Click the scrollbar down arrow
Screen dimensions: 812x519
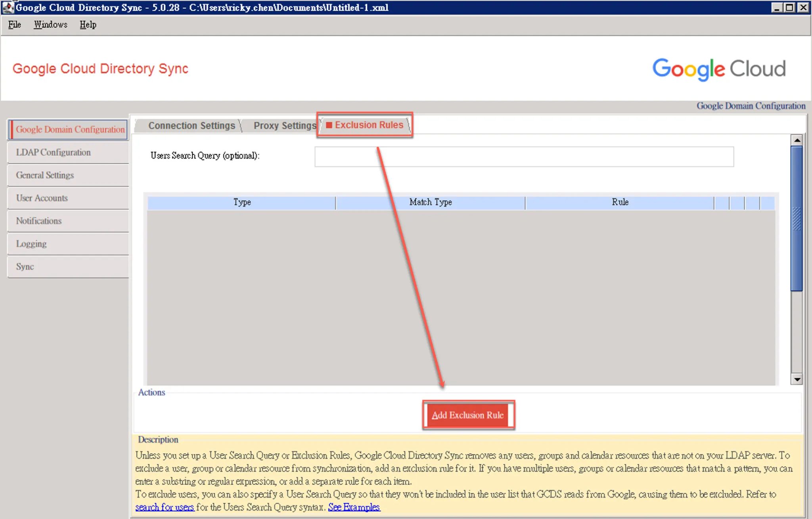(797, 379)
